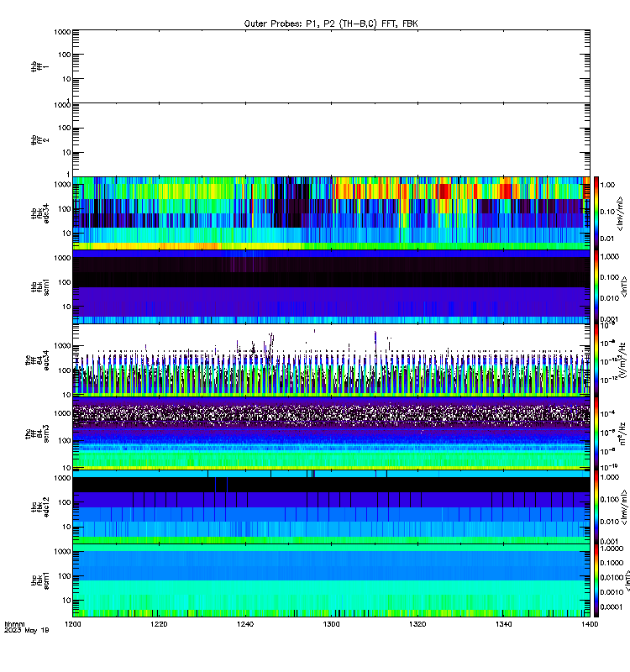The height and width of the screenshot is (672, 630).
Task: Click the color bar beside the thc fff eac34 panel
Action: [x=596, y=360]
